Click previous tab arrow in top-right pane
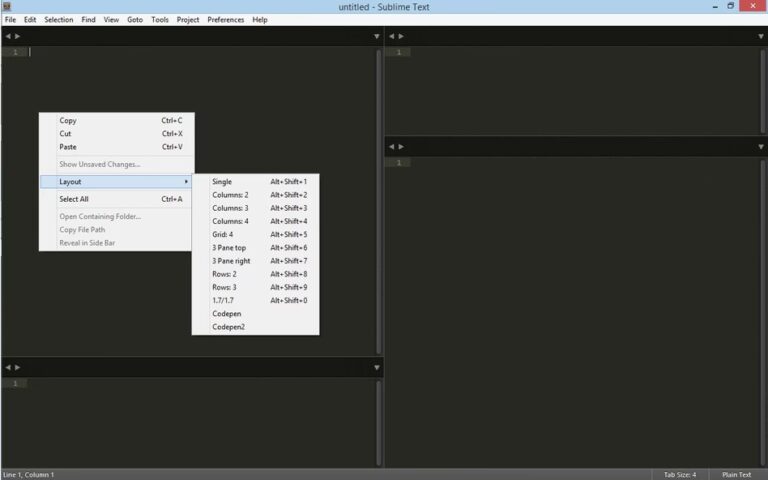Screen dimensions: 768x480 pos(392,36)
